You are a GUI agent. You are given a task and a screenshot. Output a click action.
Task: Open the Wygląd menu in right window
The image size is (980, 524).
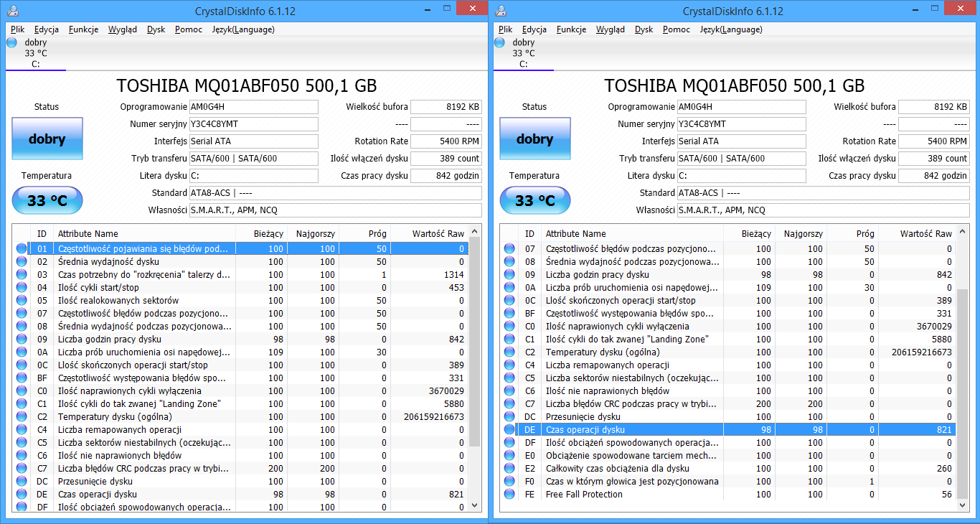coord(611,29)
